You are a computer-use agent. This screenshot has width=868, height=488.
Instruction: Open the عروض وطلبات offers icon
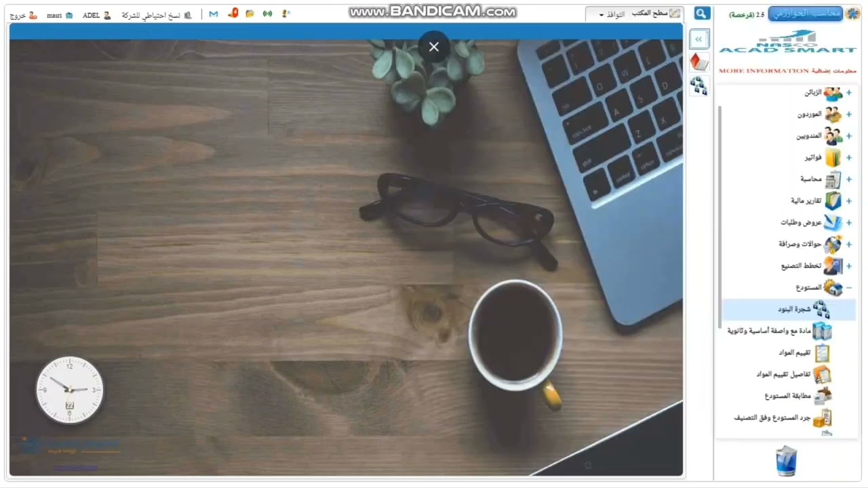click(x=833, y=223)
